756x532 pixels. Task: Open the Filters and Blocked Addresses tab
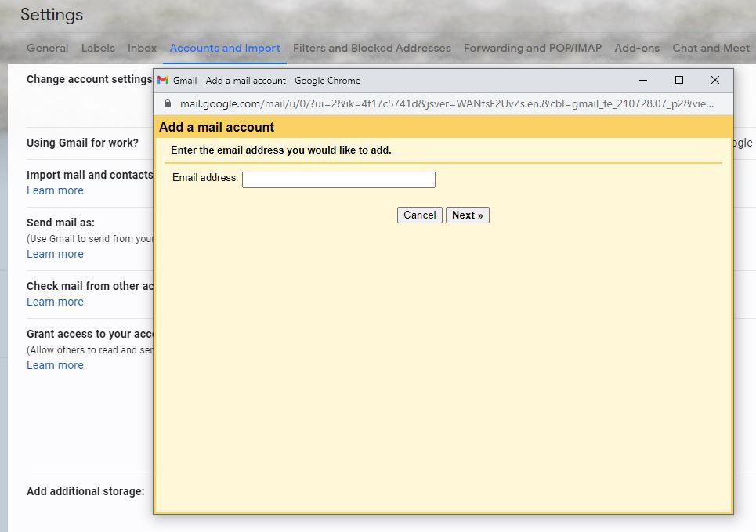pyautogui.click(x=371, y=48)
